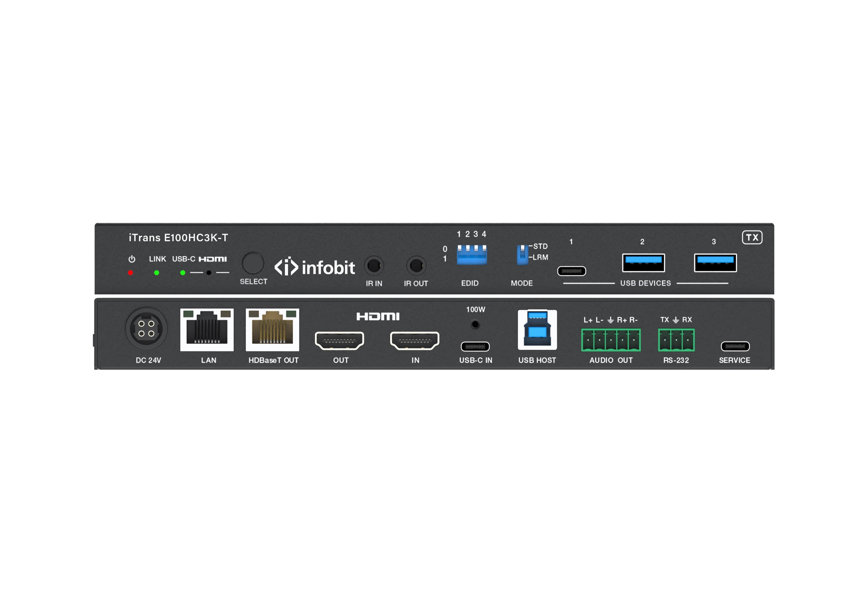The image size is (868, 593).
Task: Flip EDID DIP switch 3
Action: click(x=477, y=248)
